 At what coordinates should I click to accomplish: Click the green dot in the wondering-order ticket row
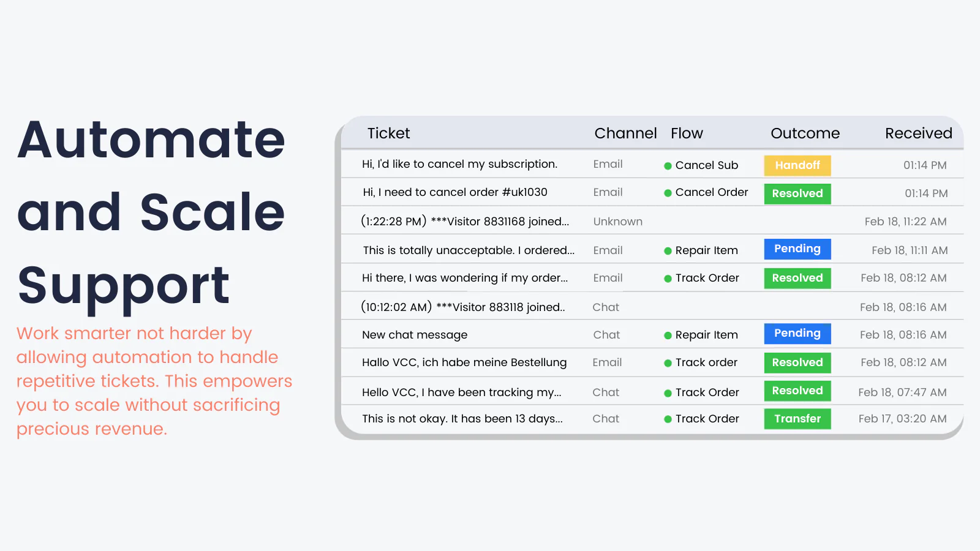tap(668, 279)
